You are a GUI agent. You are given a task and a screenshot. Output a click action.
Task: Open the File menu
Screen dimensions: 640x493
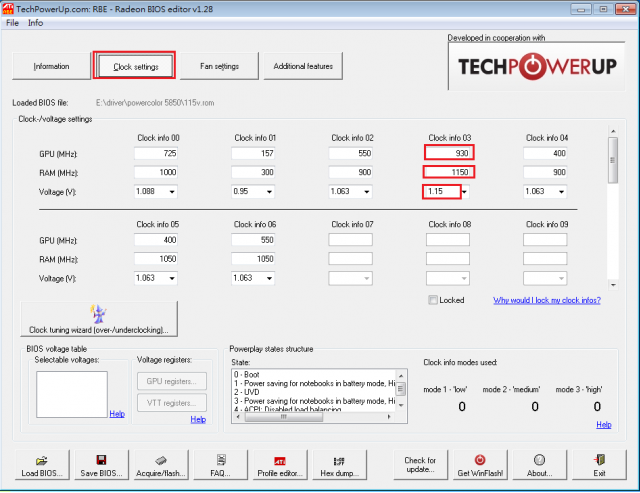click(x=12, y=22)
